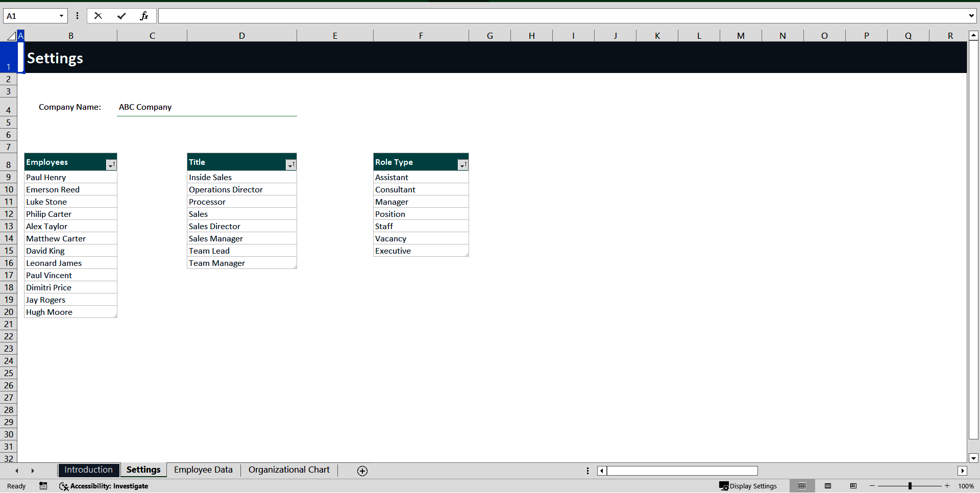Open the Title column filter dropdown

click(x=291, y=165)
